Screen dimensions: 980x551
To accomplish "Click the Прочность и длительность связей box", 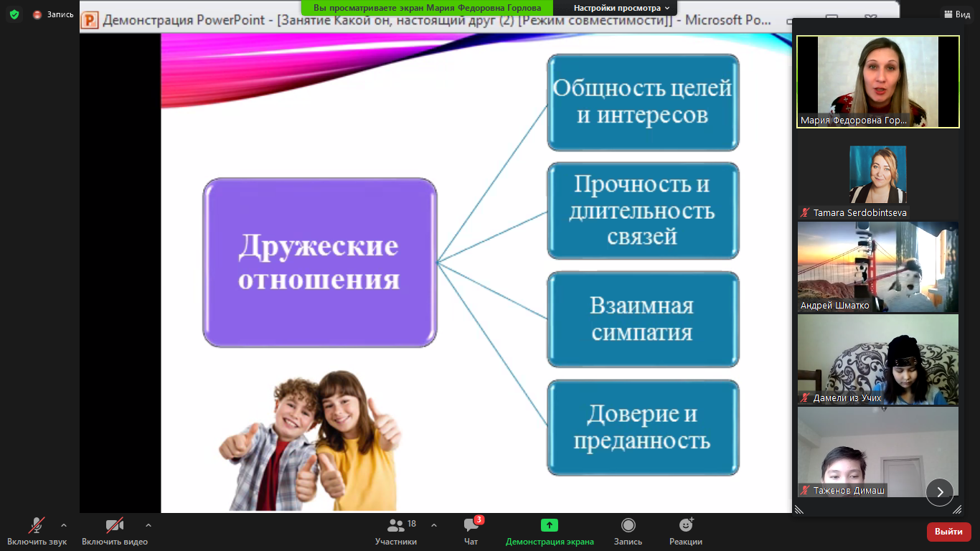I will [x=643, y=210].
